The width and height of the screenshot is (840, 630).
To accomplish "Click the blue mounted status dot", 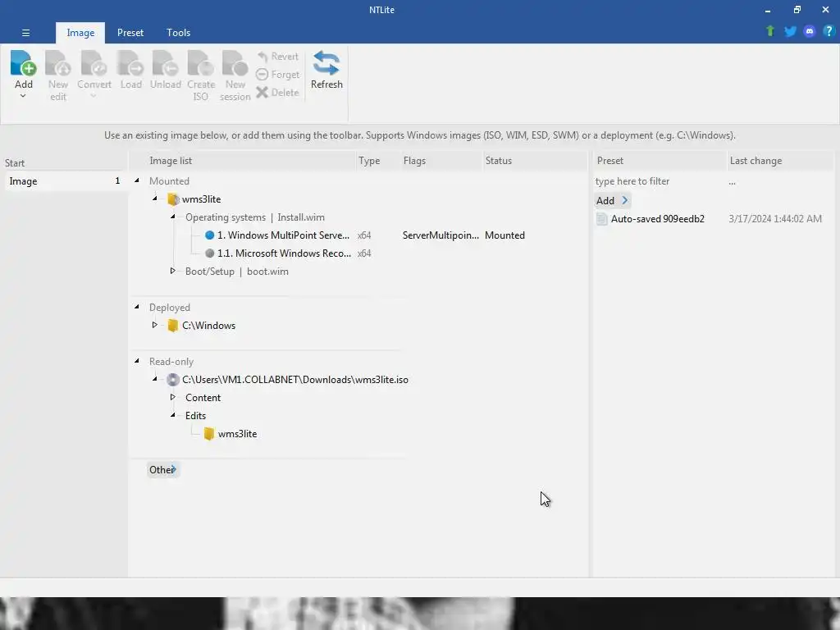I will click(x=209, y=235).
